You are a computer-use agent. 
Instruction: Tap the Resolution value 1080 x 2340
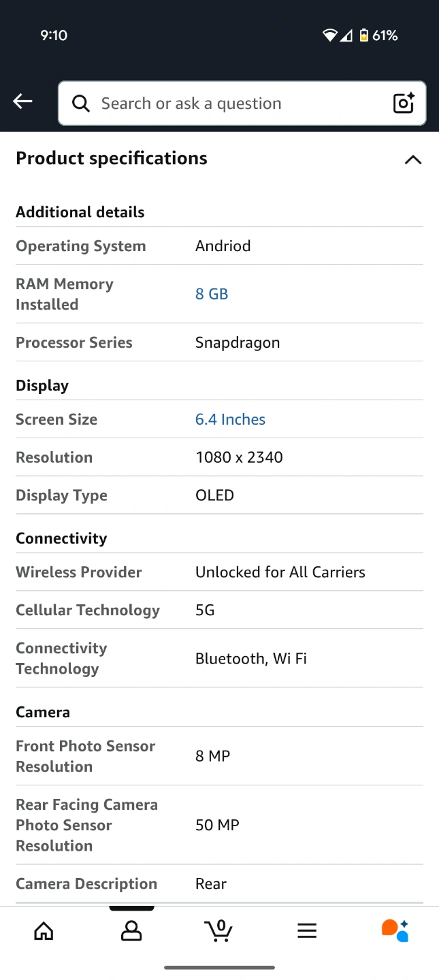click(x=239, y=457)
